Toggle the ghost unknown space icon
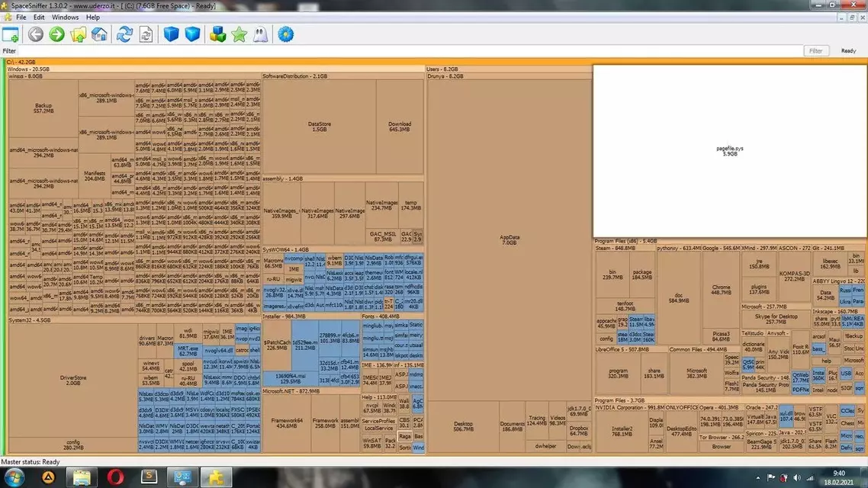The image size is (868, 488). click(x=260, y=34)
